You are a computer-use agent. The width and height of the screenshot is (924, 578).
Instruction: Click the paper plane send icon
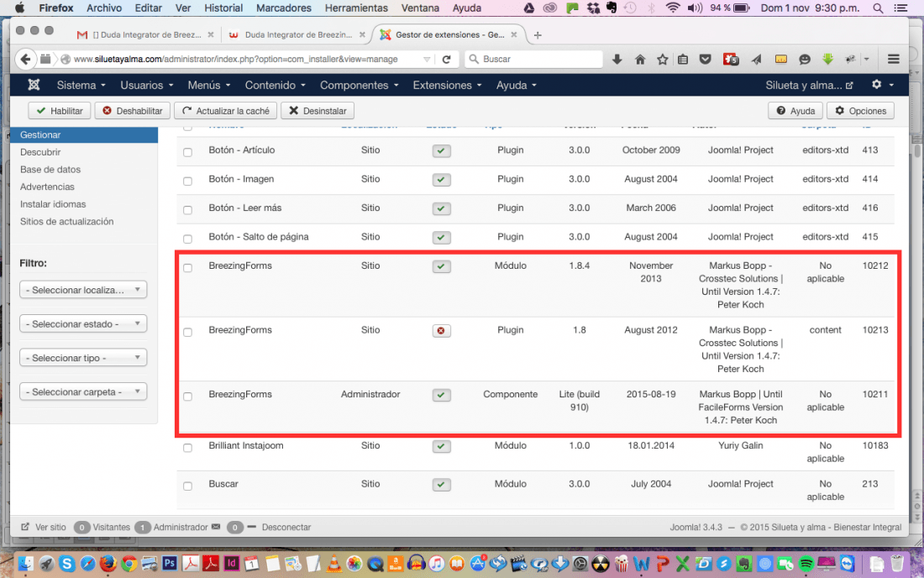756,59
